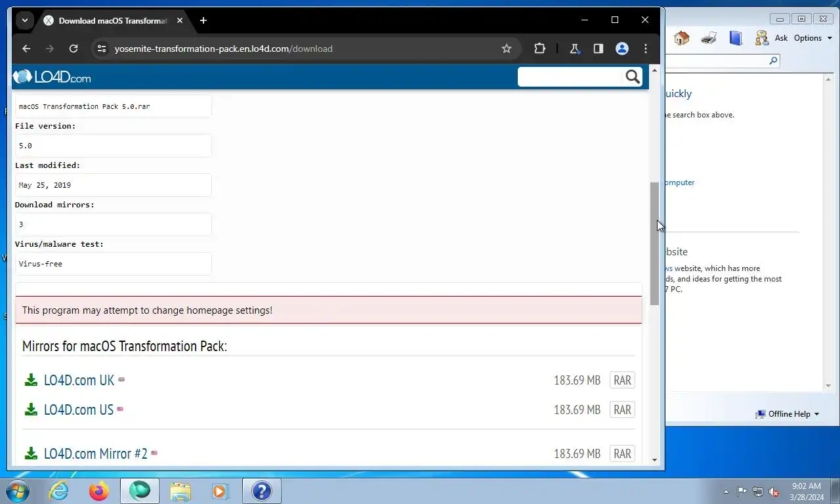Click the LO4D search input box
840x504 pixels.
pyautogui.click(x=570, y=77)
